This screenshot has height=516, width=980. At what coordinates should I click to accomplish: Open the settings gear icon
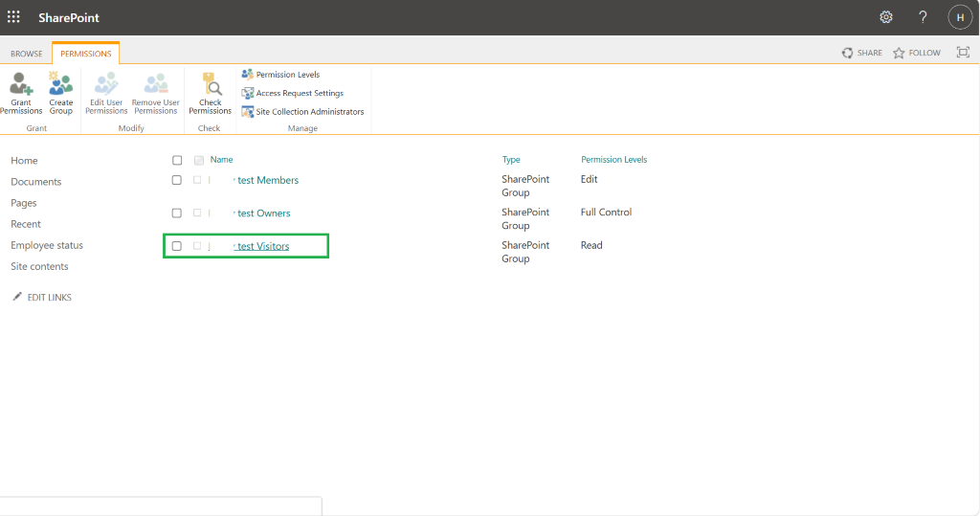(886, 17)
